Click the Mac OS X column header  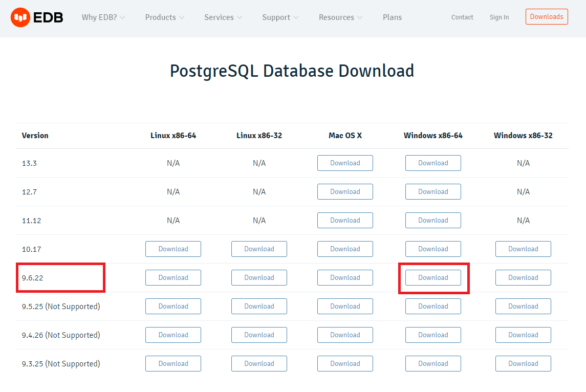pyautogui.click(x=345, y=136)
